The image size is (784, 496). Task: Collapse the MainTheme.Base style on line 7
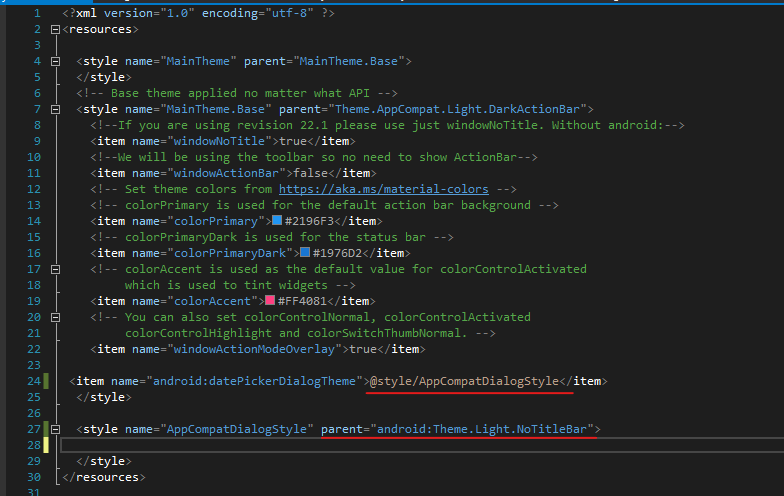coord(56,110)
